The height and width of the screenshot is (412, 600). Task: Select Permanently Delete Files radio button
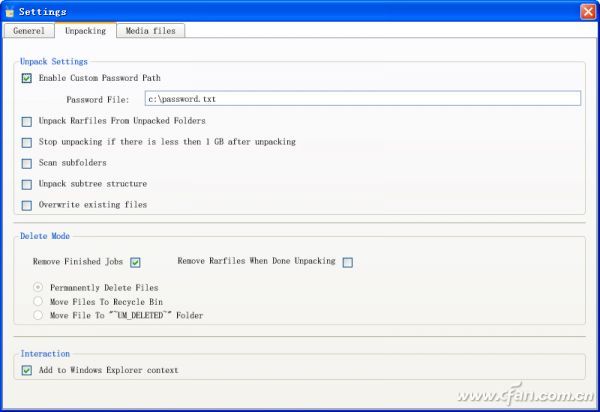pos(39,287)
